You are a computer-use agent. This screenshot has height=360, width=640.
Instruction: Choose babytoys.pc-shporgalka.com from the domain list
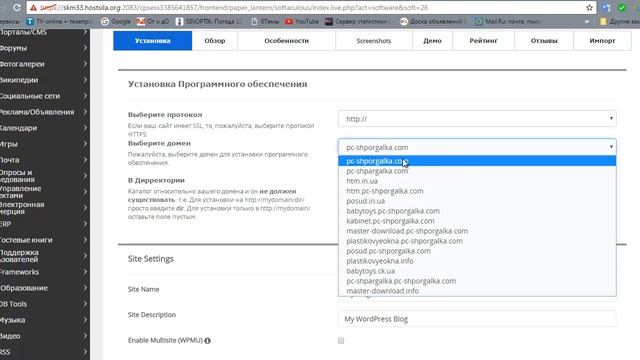(477, 211)
